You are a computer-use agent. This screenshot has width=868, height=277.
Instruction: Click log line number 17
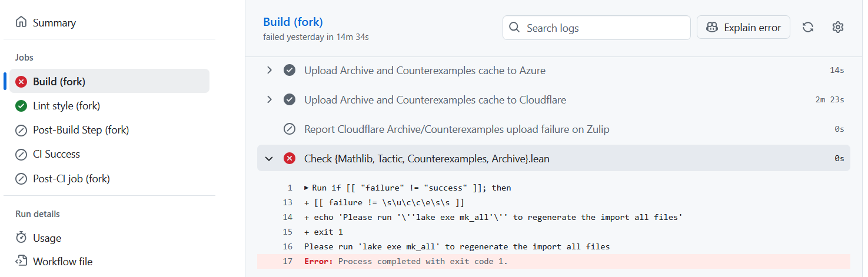(x=288, y=261)
